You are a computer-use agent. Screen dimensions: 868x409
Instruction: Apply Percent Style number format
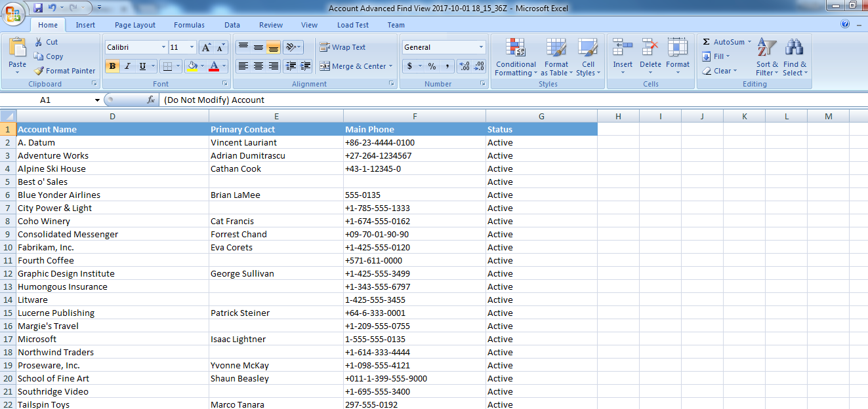coord(432,66)
